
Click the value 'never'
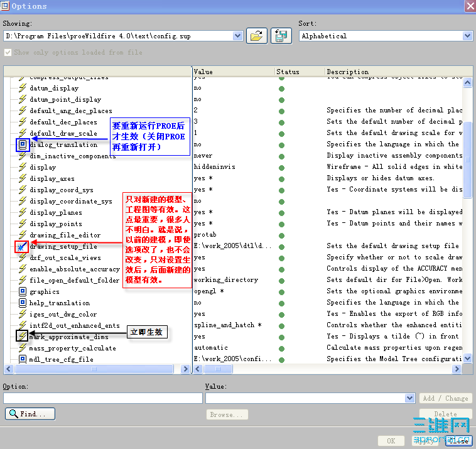click(203, 156)
